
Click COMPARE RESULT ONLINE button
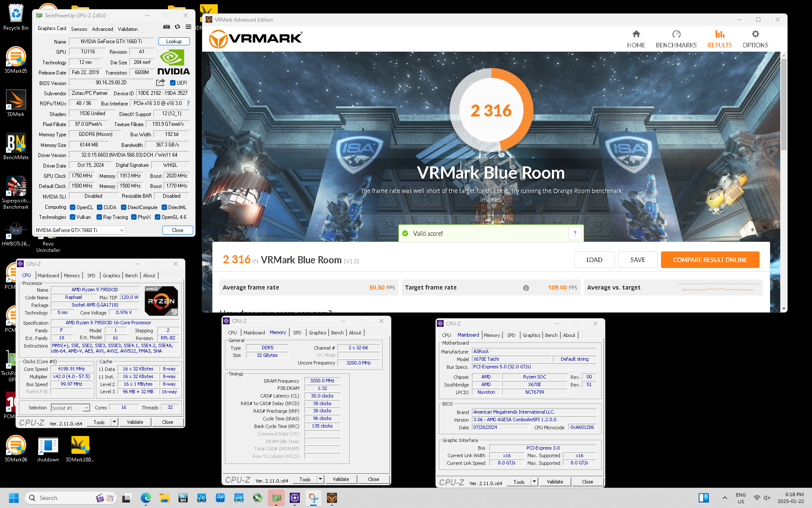[710, 260]
